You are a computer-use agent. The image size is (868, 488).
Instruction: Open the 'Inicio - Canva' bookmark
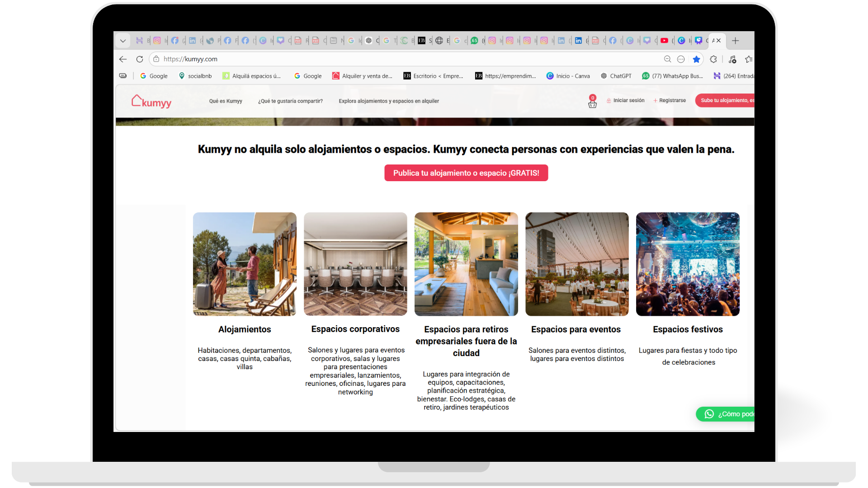(x=568, y=76)
